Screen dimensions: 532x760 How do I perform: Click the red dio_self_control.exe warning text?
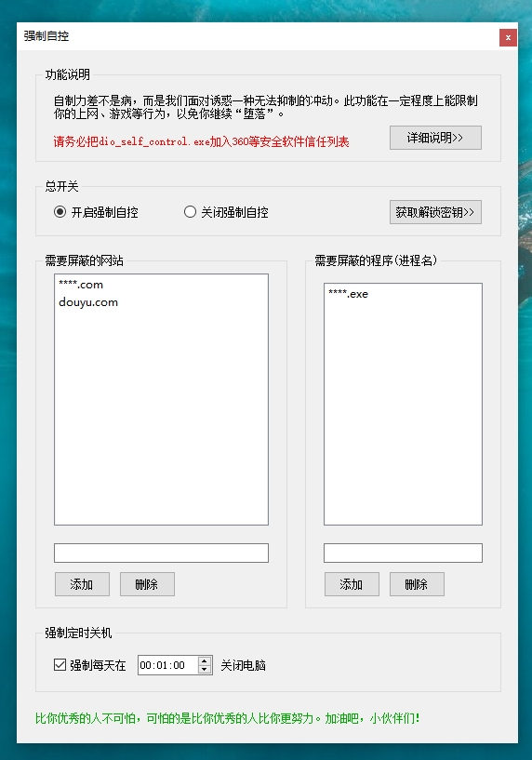[201, 141]
